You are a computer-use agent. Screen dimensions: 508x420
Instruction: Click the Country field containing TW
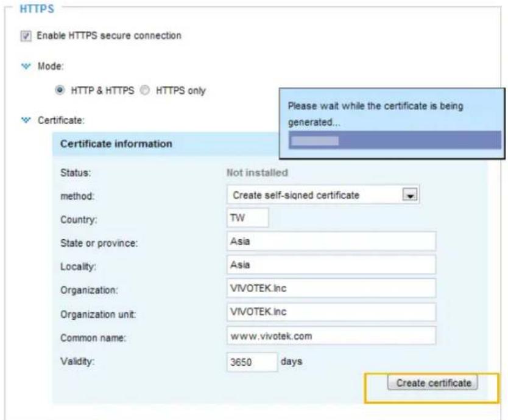247,218
